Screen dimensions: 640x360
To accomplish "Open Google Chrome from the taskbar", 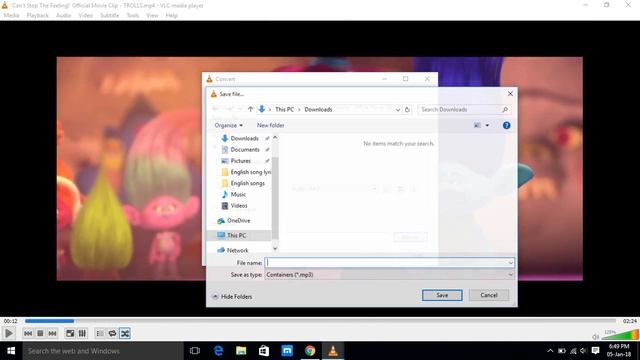I will 310,351.
